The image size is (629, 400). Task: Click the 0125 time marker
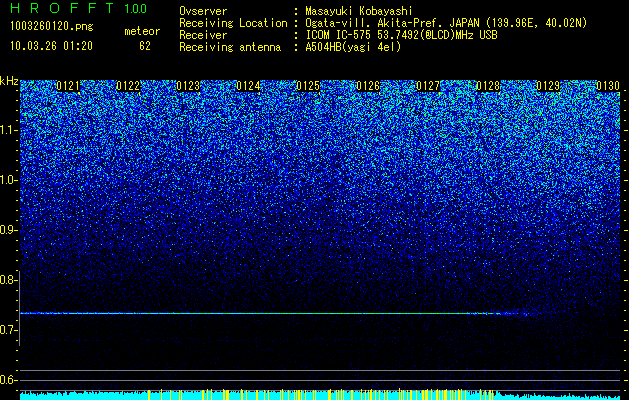[308, 86]
